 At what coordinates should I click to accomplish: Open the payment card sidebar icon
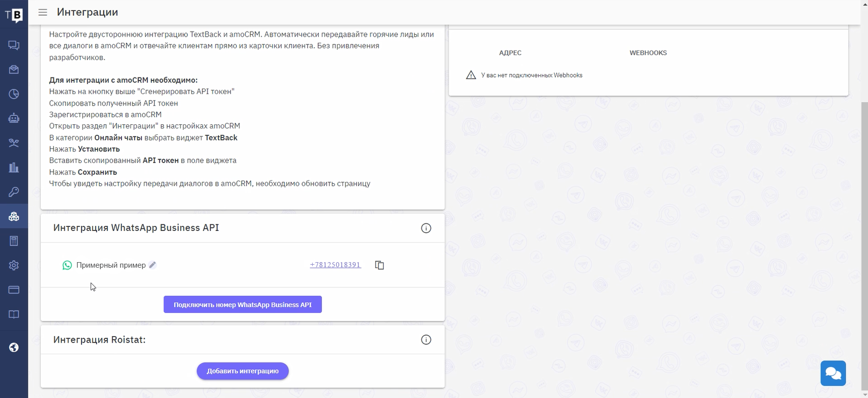14,290
